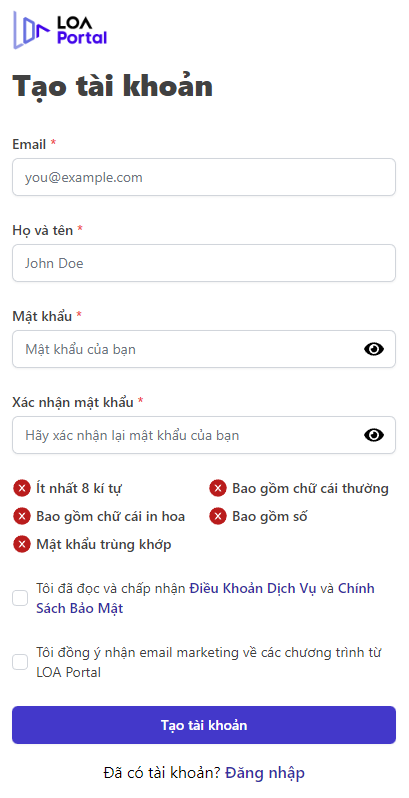The height and width of the screenshot is (798, 409).
Task: Enable the email marketing consent checkbox
Action: [20, 662]
